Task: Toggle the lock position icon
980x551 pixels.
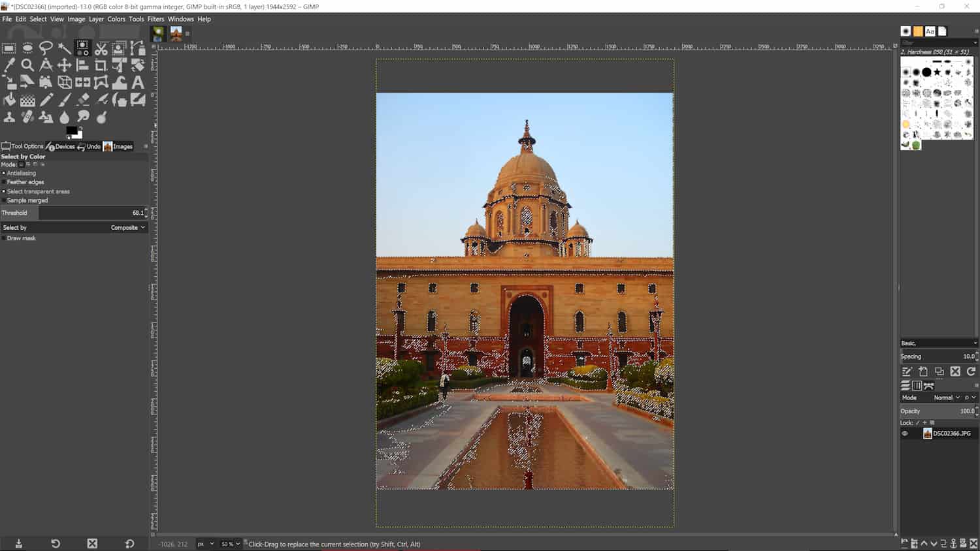Action: (x=924, y=422)
